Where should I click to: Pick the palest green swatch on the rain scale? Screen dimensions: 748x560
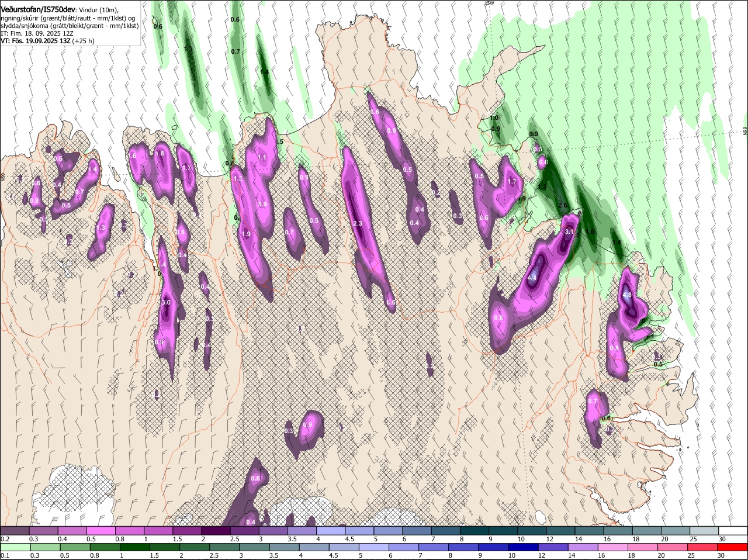pos(15,547)
